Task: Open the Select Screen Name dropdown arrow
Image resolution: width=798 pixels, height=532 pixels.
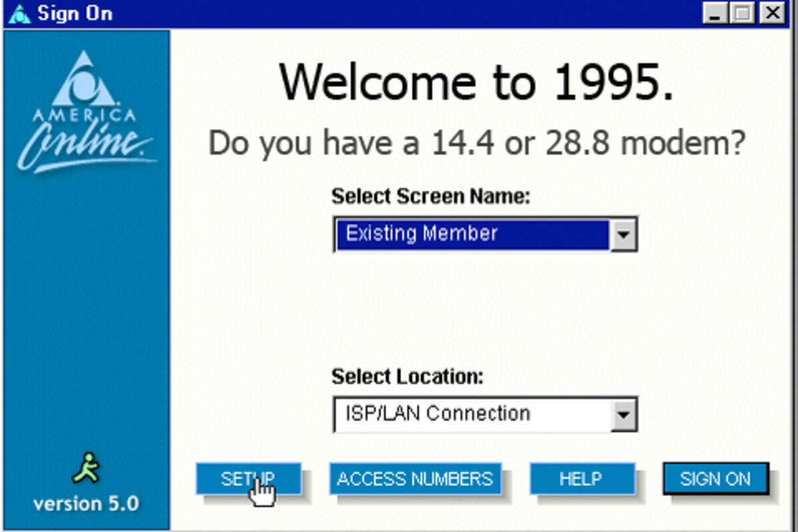Action: coord(623,234)
